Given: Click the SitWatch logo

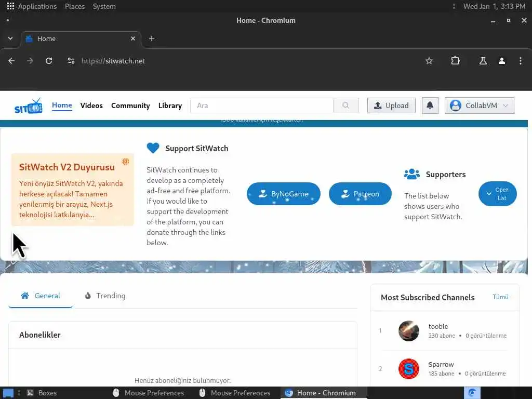Looking at the screenshot, I should point(29,106).
